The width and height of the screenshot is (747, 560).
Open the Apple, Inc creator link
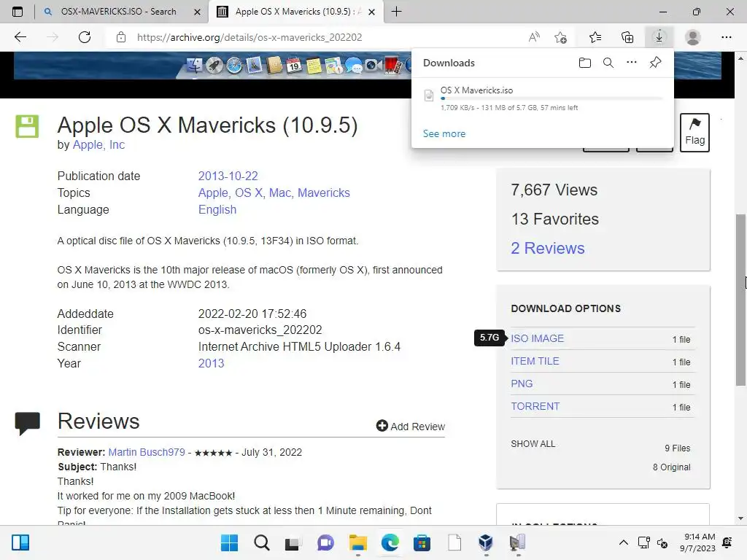point(98,145)
